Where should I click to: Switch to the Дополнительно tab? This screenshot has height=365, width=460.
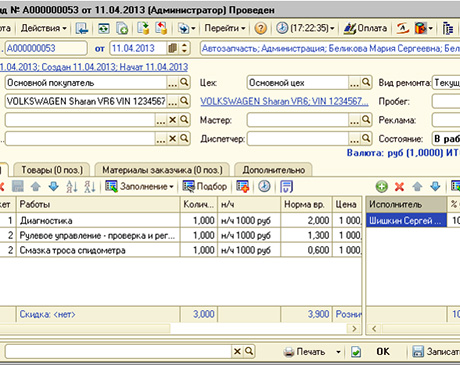(x=274, y=170)
